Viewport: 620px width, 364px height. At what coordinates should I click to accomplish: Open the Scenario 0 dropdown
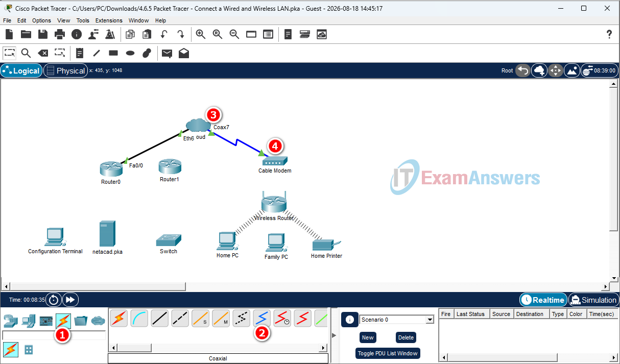coord(396,320)
